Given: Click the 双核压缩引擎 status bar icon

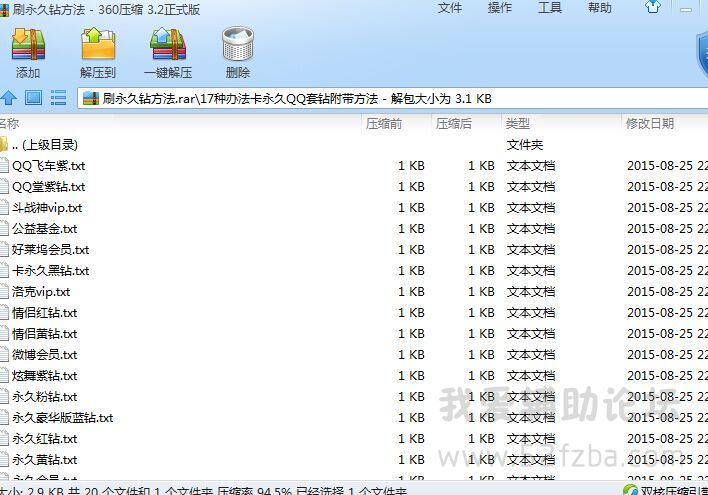Looking at the screenshot, I should click(x=630, y=490).
